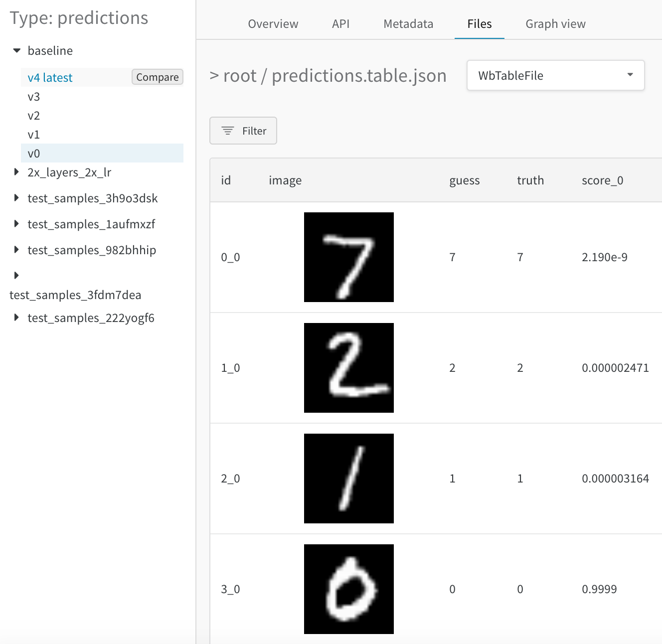Select the currently highlighted v0 version
Viewport: 662px width, 644px height.
pos(34,153)
